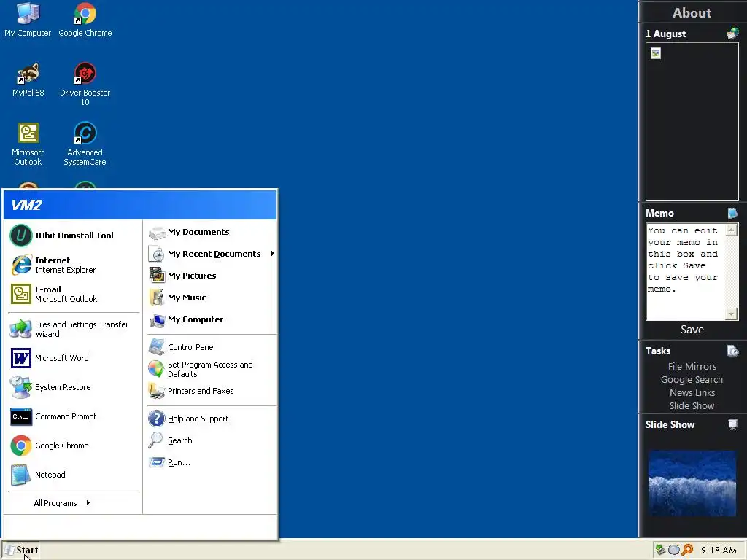Click the Start button on taskbar
This screenshot has height=560, width=747.
click(x=21, y=550)
